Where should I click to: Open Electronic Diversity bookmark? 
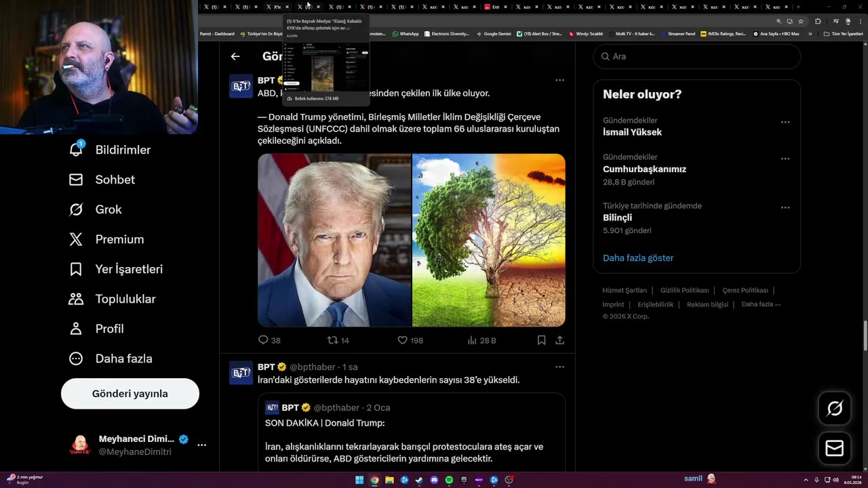(x=446, y=33)
